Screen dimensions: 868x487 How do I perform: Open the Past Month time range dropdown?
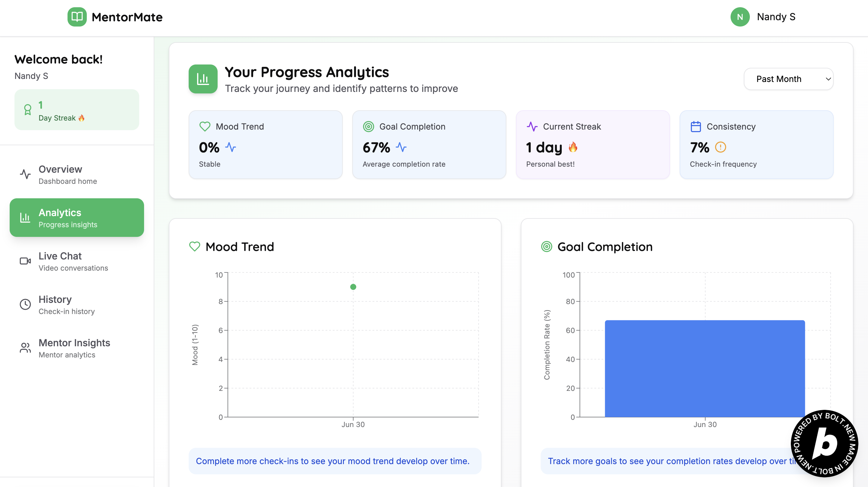[x=788, y=79]
